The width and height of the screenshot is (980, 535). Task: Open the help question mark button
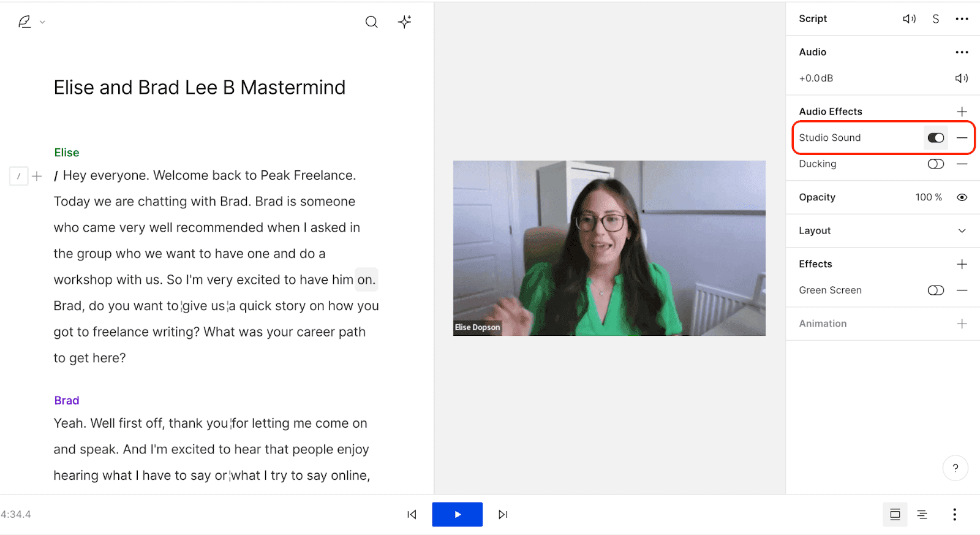click(956, 468)
